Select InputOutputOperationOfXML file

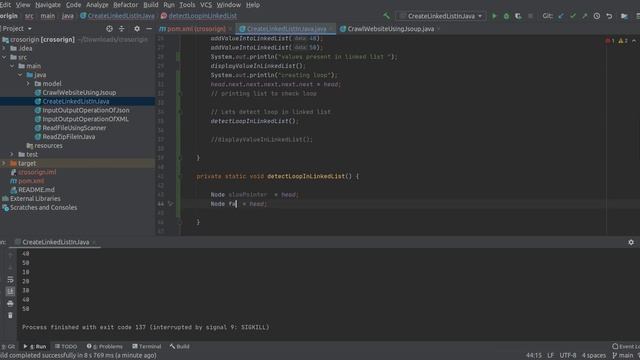click(85, 119)
